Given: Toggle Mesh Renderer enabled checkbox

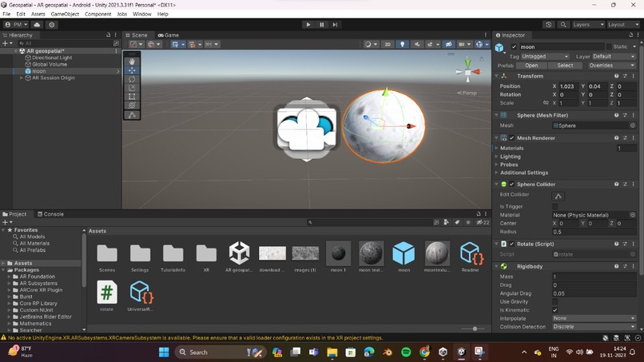Looking at the screenshot, I should pyautogui.click(x=511, y=138).
